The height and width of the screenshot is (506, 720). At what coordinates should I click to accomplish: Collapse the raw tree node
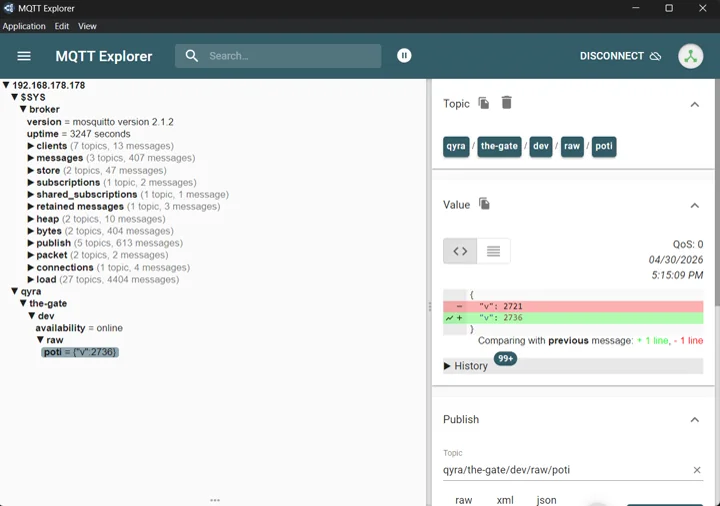(x=40, y=340)
